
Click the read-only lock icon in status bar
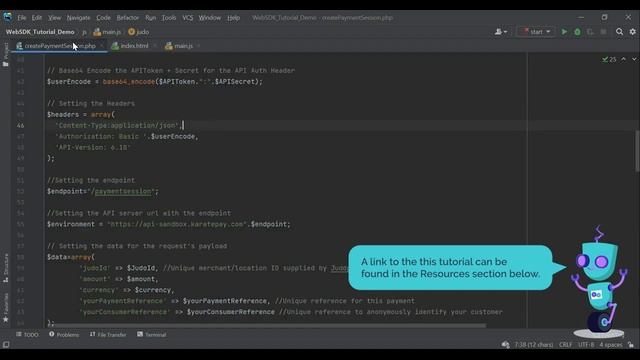click(x=631, y=345)
